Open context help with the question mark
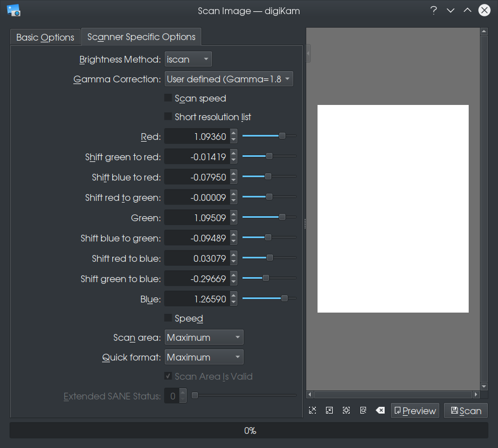Screen dimensions: 498x448 click(x=434, y=11)
